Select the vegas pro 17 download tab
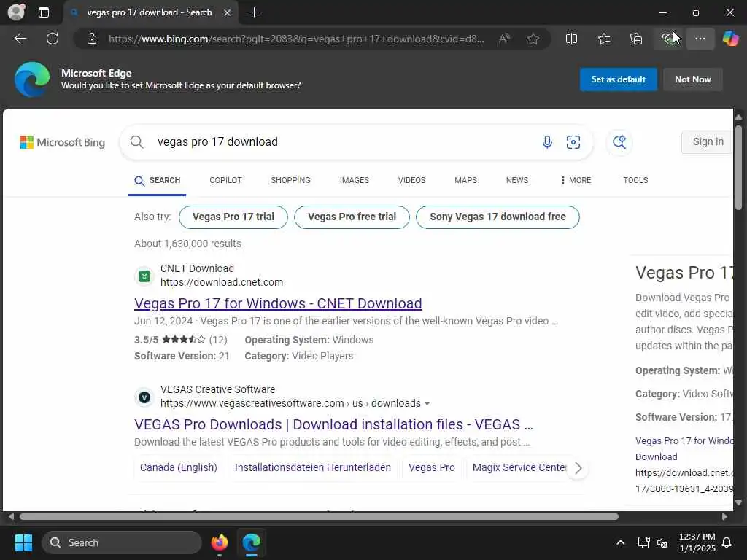This screenshot has height=560, width=747. (x=149, y=12)
